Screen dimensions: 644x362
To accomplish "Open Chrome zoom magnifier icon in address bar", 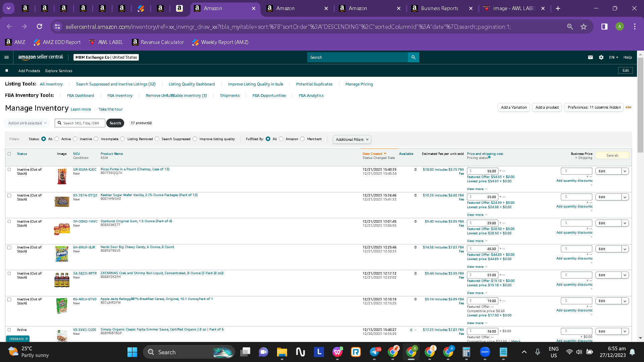I will 570,26.
